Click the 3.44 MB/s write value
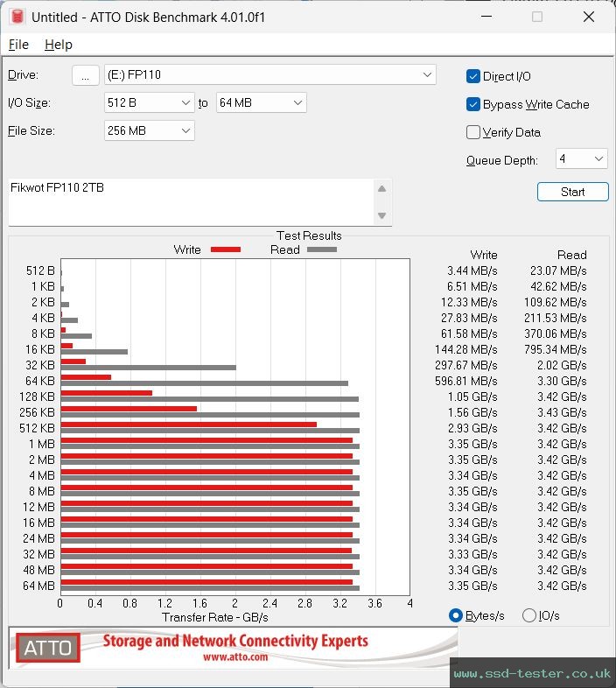 coord(472,270)
